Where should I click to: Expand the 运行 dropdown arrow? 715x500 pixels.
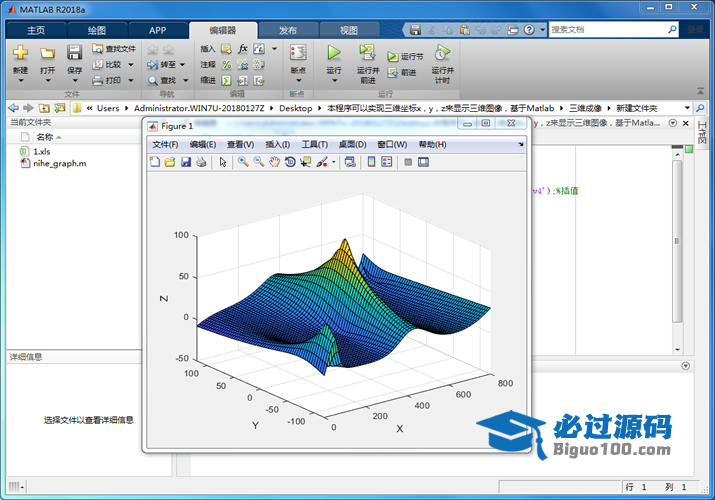pos(334,81)
